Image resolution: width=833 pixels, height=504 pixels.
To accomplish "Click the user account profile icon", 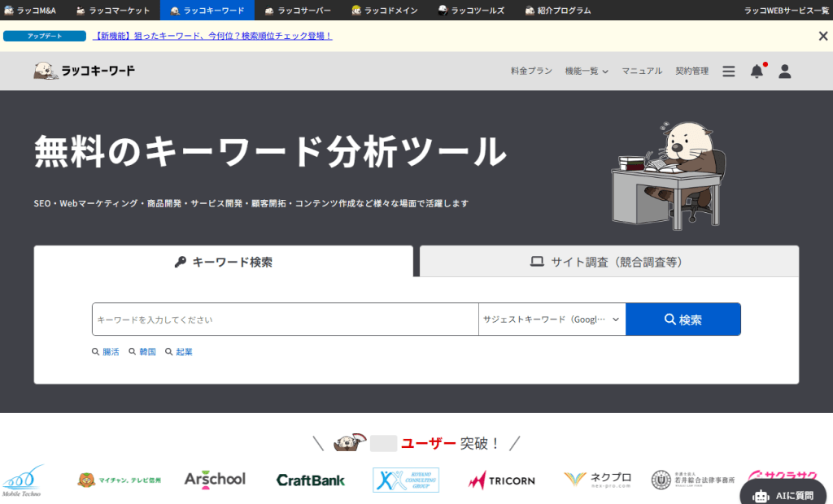I will 784,72.
